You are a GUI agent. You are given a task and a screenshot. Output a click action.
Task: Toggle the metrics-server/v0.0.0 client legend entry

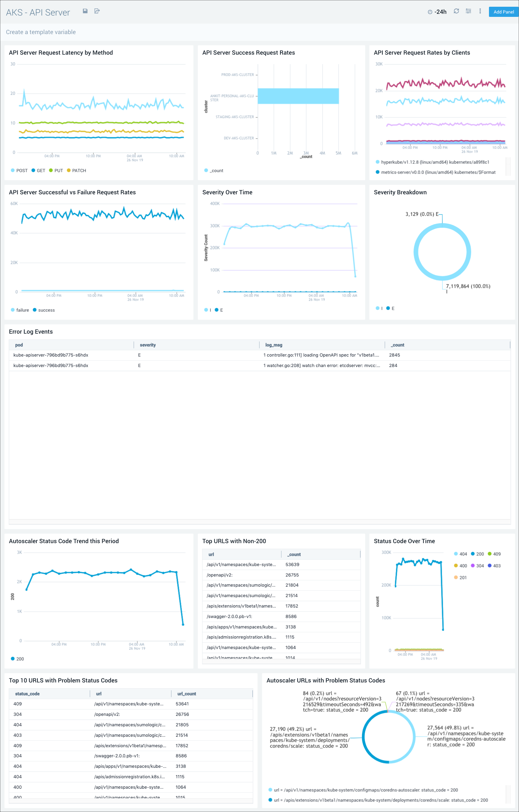(436, 172)
